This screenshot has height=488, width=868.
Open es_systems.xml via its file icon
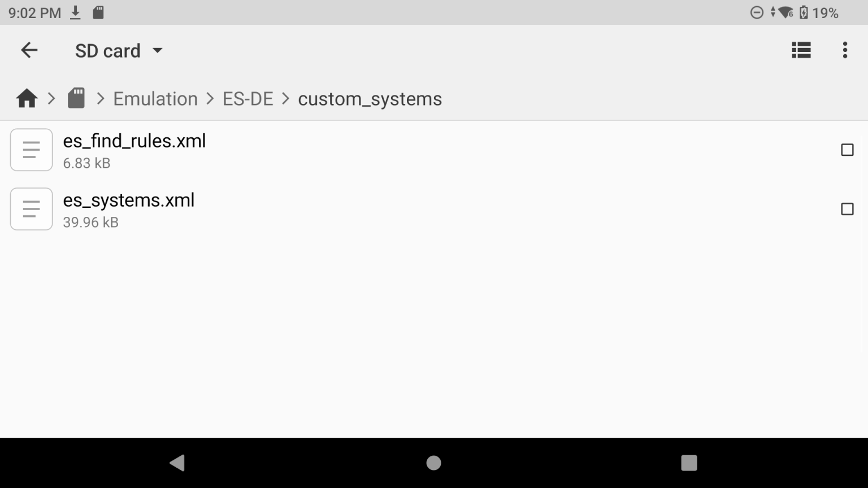(31, 209)
